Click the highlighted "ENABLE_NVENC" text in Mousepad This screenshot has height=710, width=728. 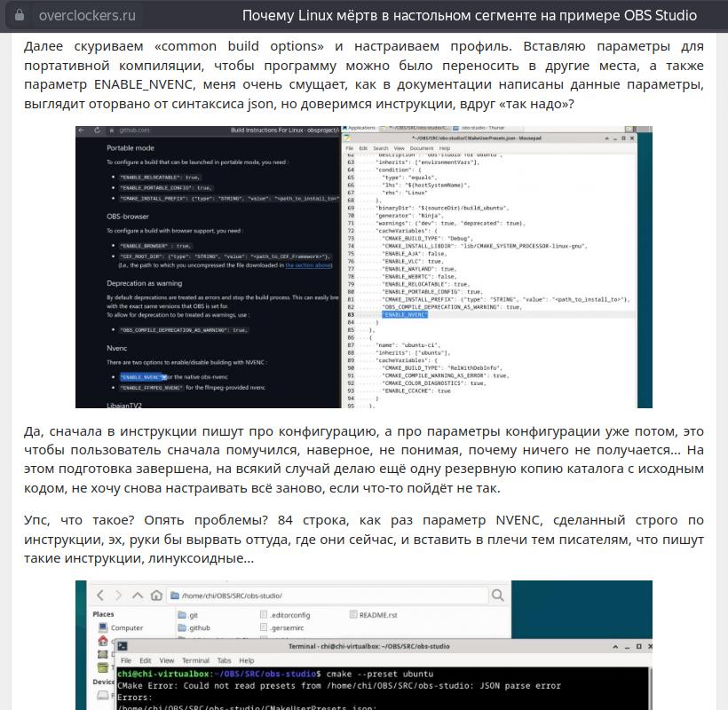point(405,315)
